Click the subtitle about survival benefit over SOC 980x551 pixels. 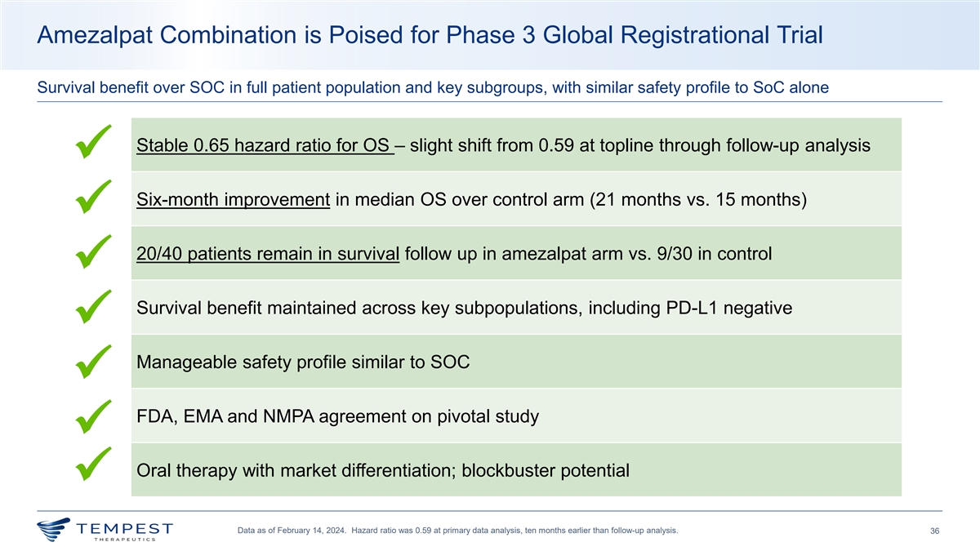433,88
